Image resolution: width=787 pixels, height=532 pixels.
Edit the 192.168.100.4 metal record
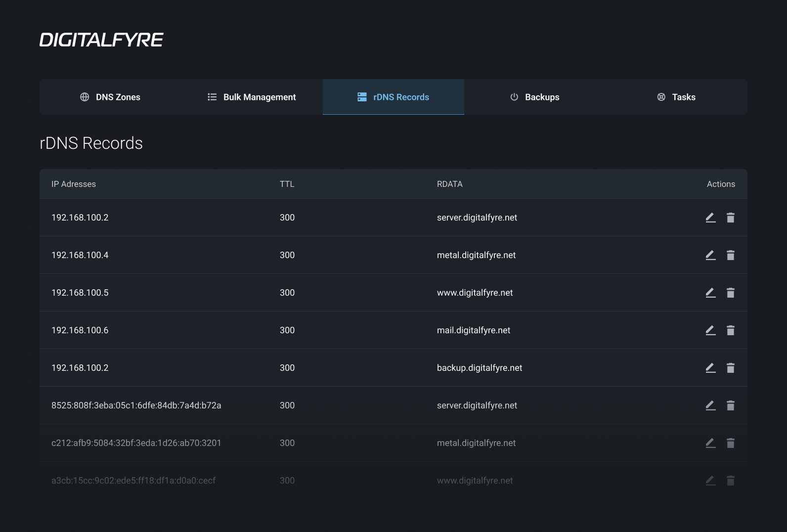tap(710, 255)
